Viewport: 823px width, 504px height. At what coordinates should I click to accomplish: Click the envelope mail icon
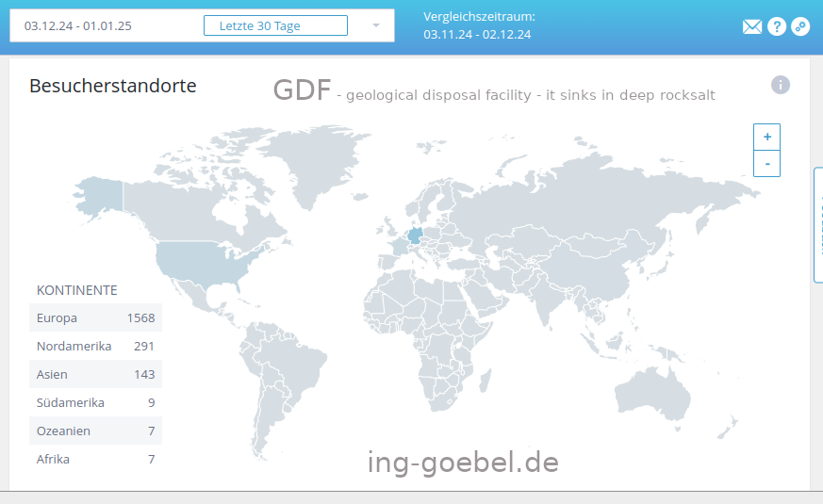tap(752, 26)
